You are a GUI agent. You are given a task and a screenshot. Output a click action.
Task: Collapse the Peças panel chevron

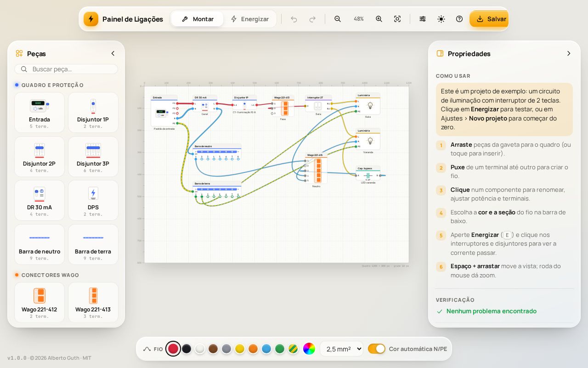tap(113, 53)
